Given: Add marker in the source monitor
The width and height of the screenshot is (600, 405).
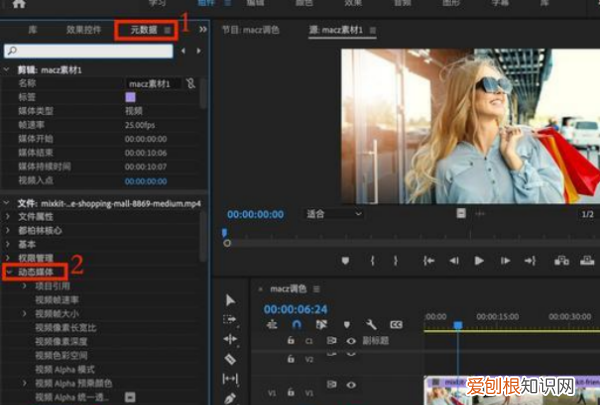Looking at the screenshot, I should pos(345,261).
